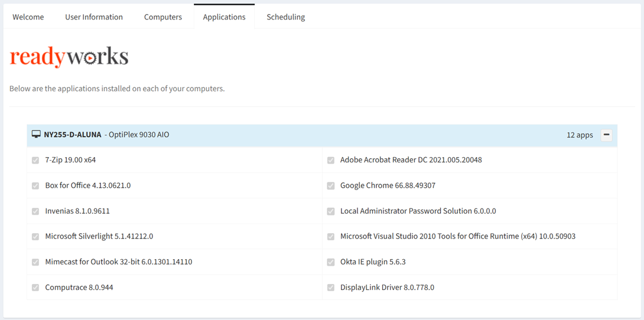Switch to the User Information tab
Image resolution: width=644 pixels, height=320 pixels.
93,17
